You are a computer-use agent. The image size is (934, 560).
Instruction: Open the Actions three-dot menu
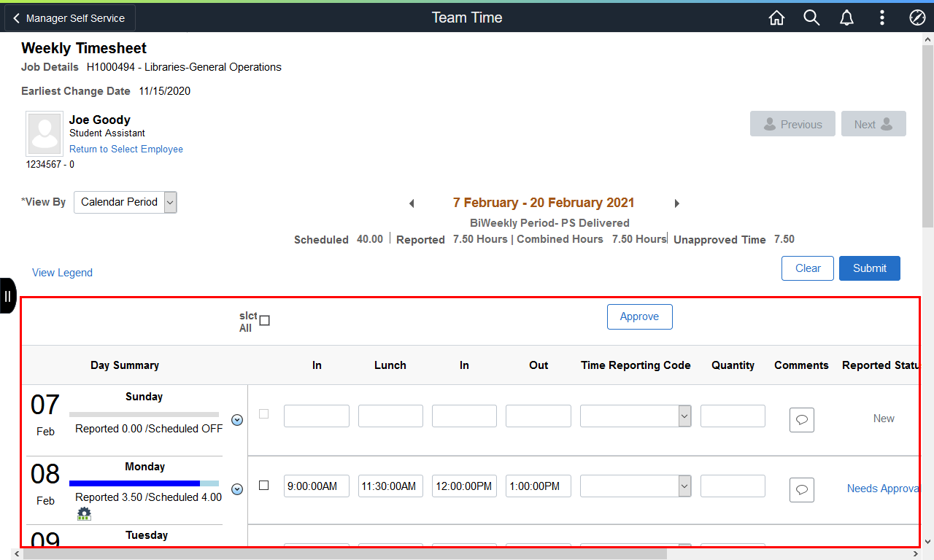[x=882, y=18]
